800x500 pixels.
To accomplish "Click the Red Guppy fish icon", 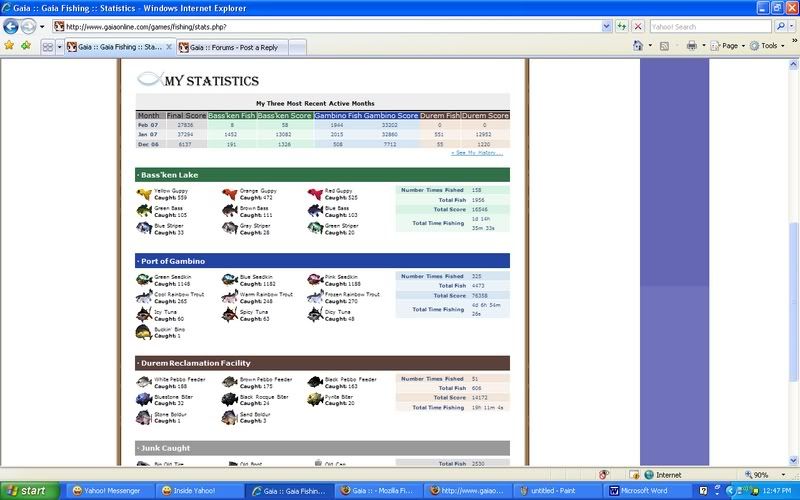I will pyautogui.click(x=315, y=194).
